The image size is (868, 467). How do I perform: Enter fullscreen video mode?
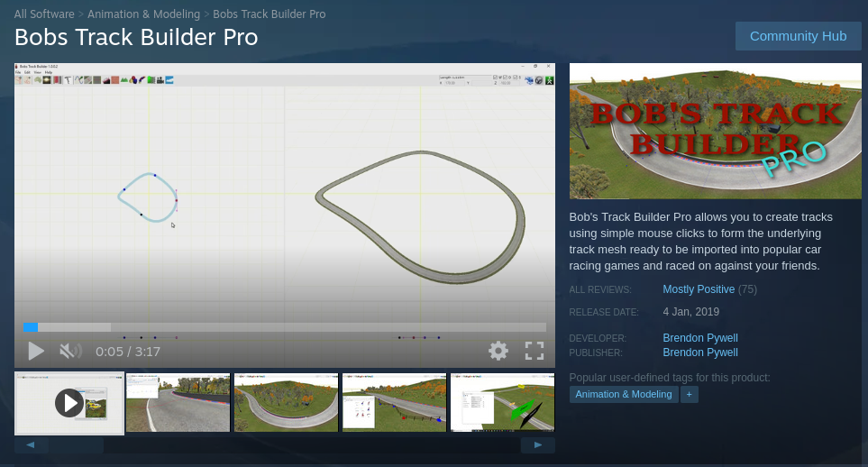tap(535, 351)
